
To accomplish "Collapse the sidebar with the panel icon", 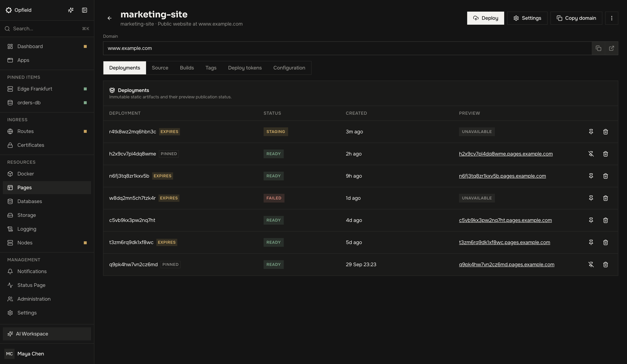I will [85, 10].
